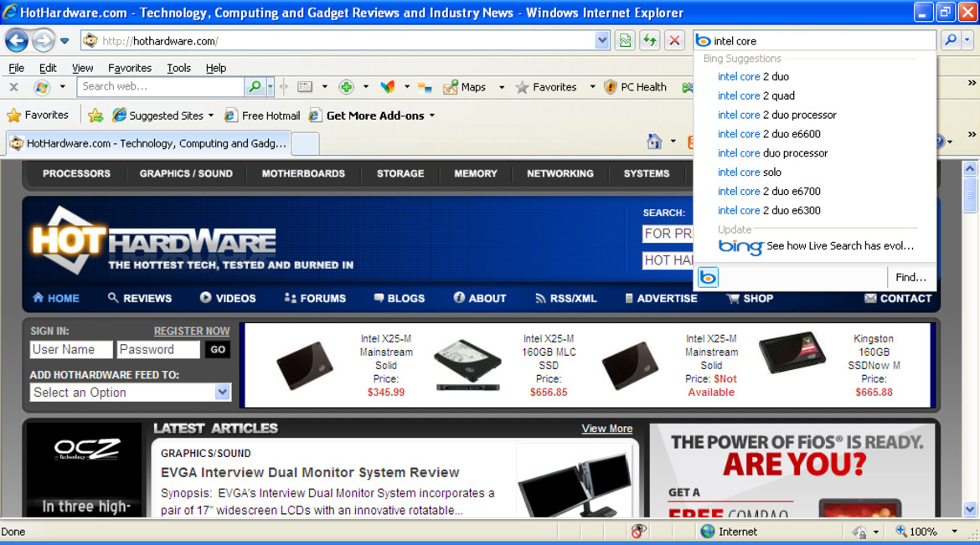
Task: Toggle Compatibility View icon in address bar
Action: 625,40
